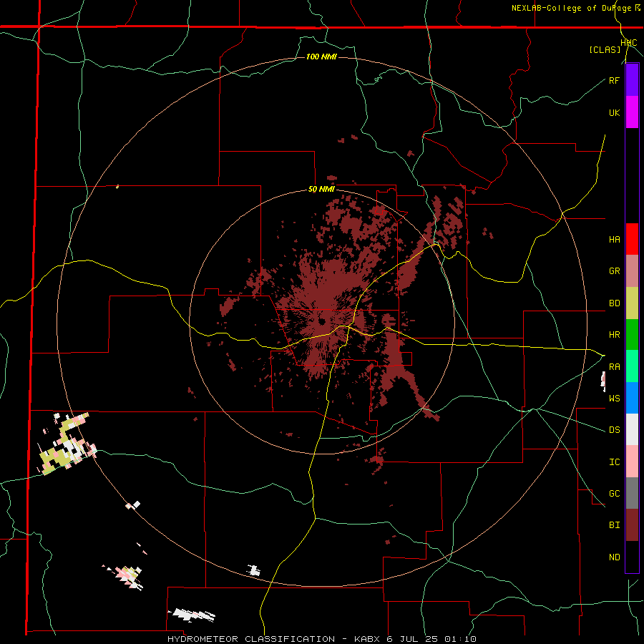This screenshot has width=644, height=644.
Task: Click the WS legend label
Action: click(614, 398)
